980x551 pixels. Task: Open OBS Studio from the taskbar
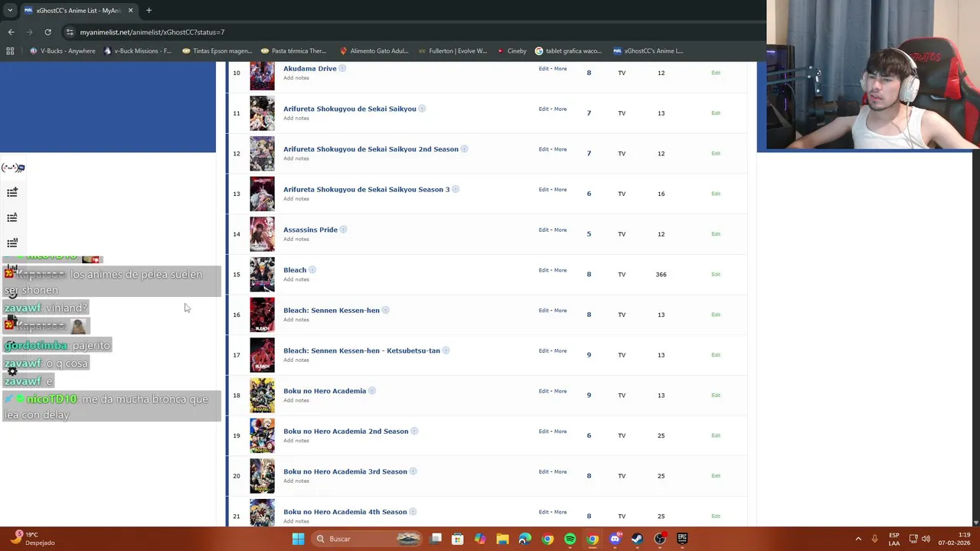pos(660,539)
